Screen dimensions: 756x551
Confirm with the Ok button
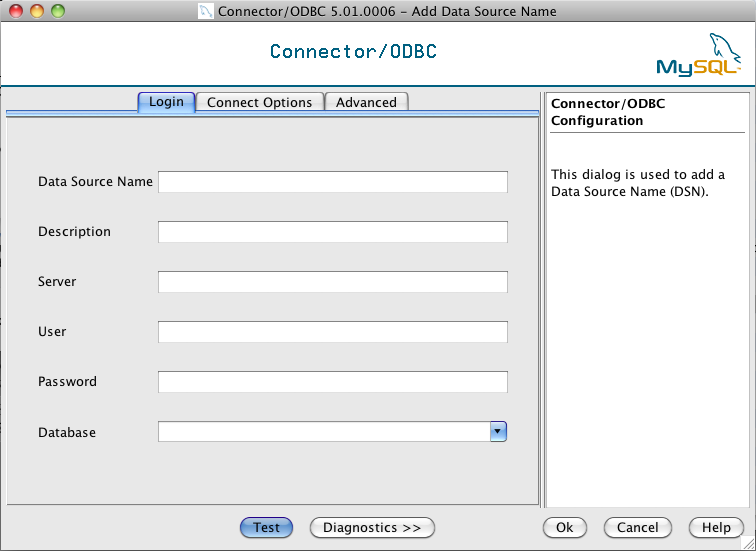click(x=565, y=527)
